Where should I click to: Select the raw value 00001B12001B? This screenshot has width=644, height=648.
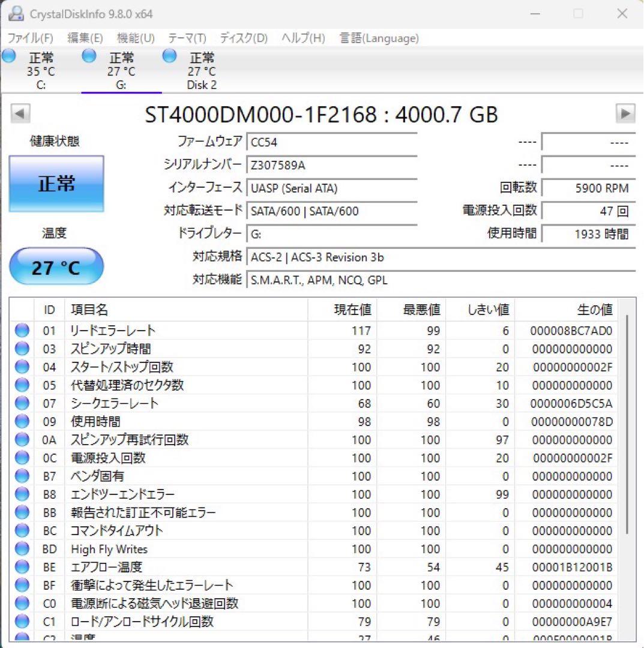[571, 567]
